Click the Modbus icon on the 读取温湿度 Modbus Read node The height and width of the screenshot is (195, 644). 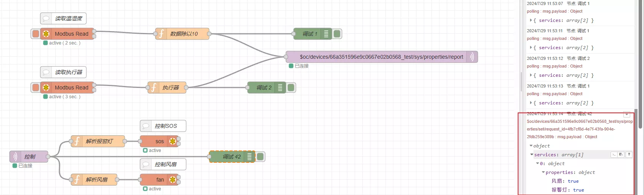(46, 34)
